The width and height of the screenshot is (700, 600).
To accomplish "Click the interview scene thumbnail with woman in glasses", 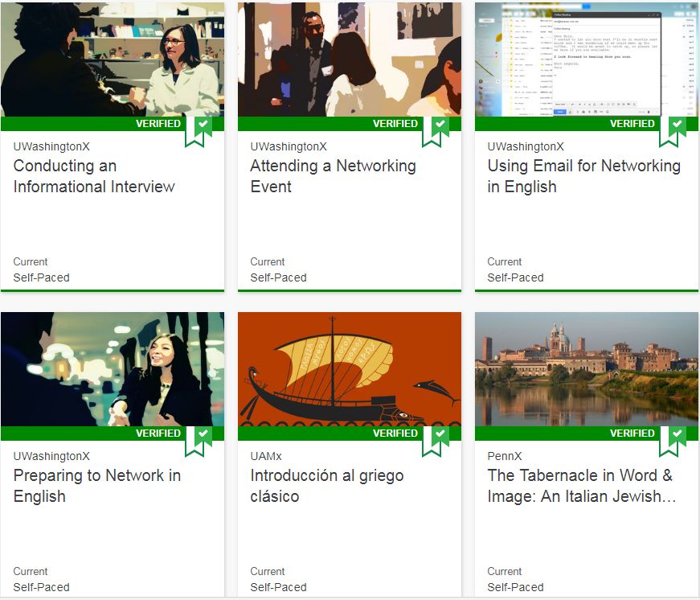I will point(113,59).
